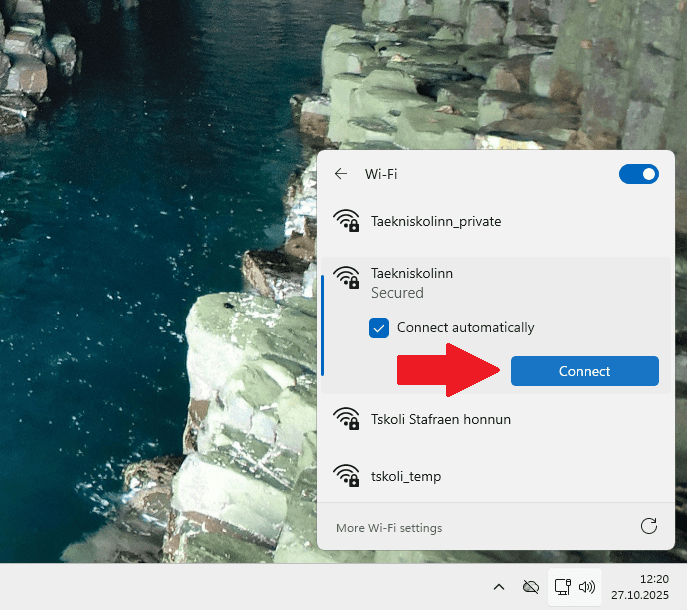Viewport: 687px width, 610px height.
Task: Go back using the arrow beside Wi-Fi
Action: point(341,174)
